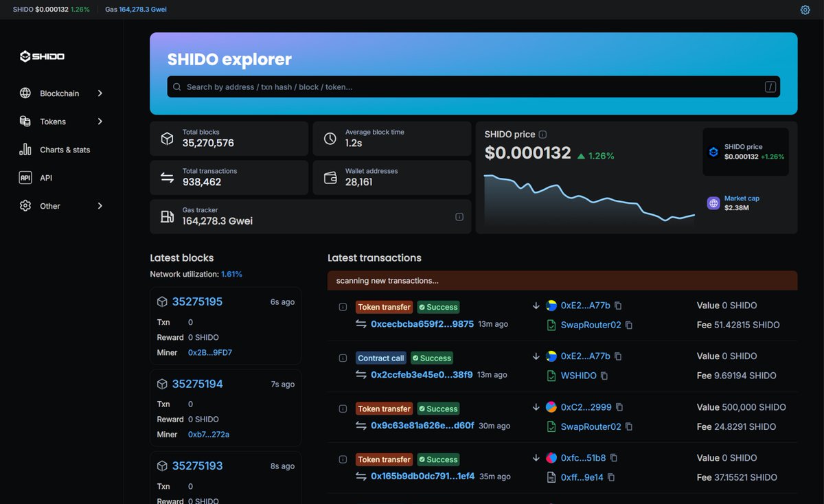The image size is (824, 504).
Task: Click the scanning new transactions banner
Action: (x=562, y=280)
